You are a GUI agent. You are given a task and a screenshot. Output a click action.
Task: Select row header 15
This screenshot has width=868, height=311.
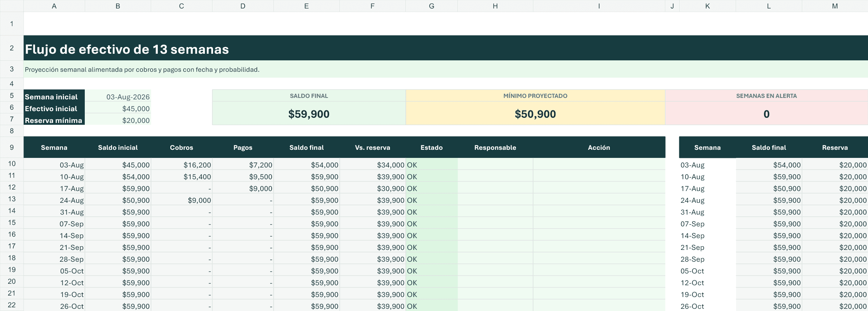pyautogui.click(x=12, y=222)
